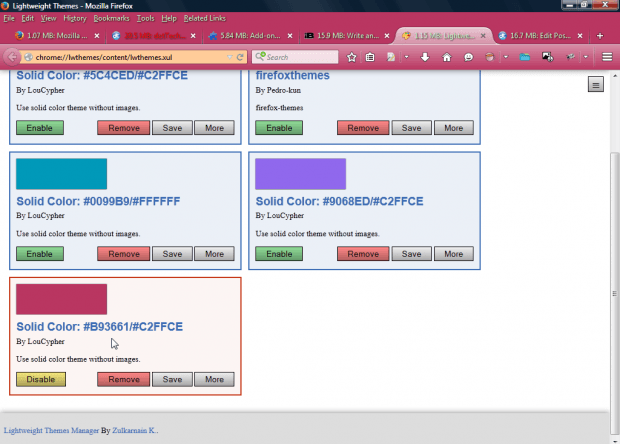Close the 5.84 MB: Add-on tab
This screenshot has height=444, width=620.
tap(290, 36)
